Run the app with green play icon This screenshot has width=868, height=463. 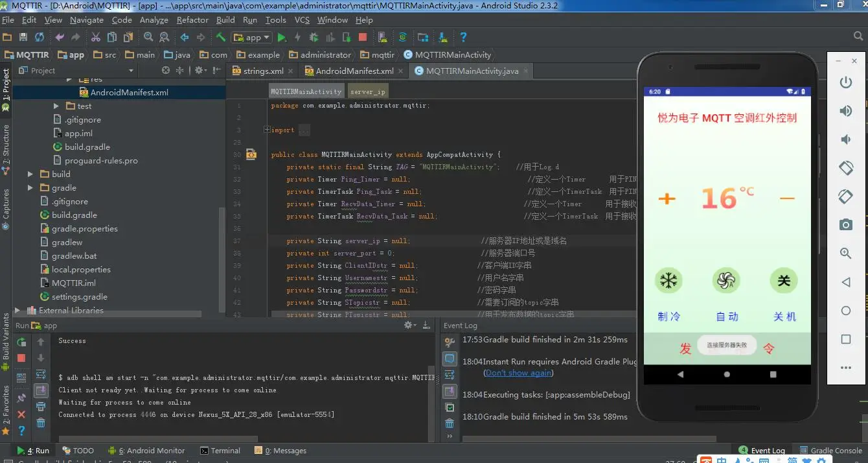[282, 38]
